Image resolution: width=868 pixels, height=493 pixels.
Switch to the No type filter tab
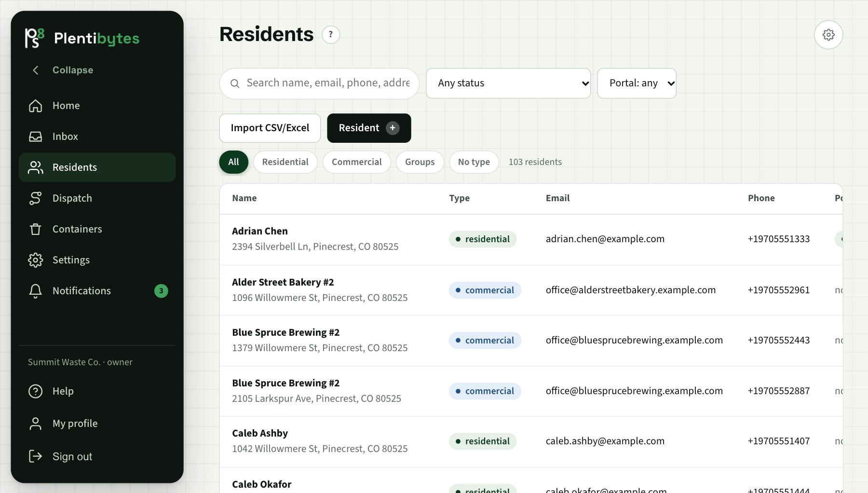tap(474, 162)
